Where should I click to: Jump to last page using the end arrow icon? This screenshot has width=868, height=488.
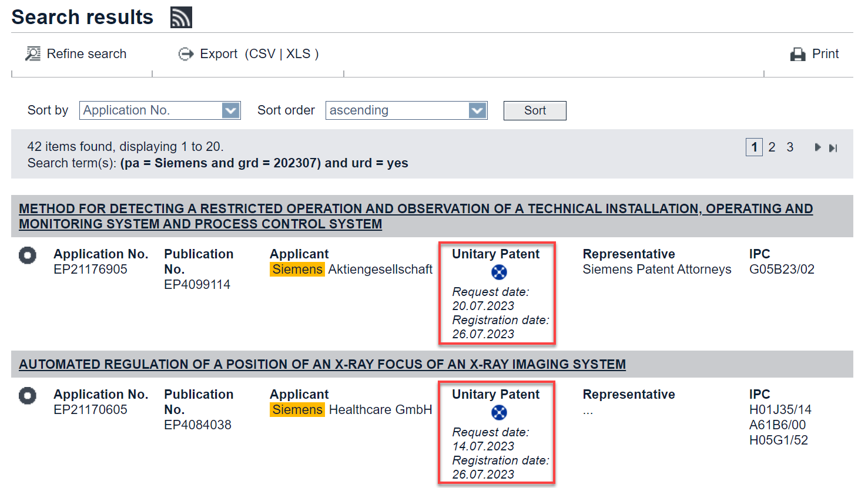coord(833,147)
